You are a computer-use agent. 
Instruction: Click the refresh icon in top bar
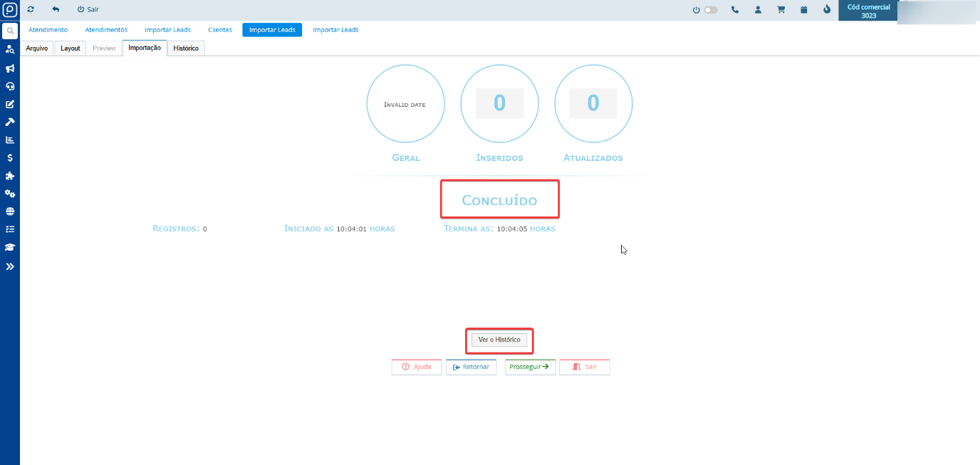coord(31,10)
